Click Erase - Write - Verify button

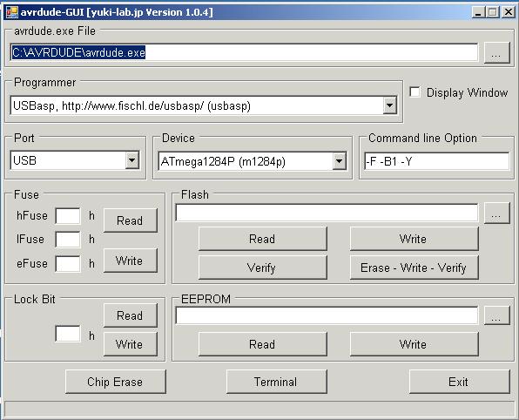tap(414, 268)
